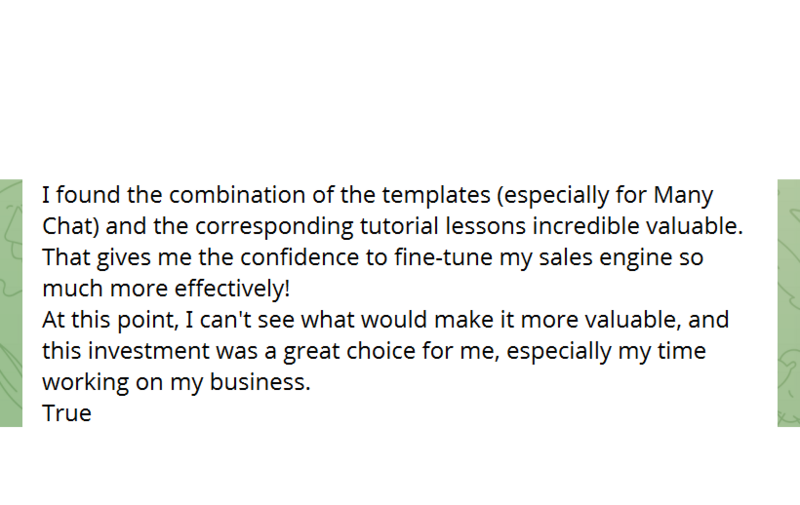This screenshot has width=800, height=505.
Task: Click the green chat background on left edge
Action: pyautogui.click(x=11, y=303)
